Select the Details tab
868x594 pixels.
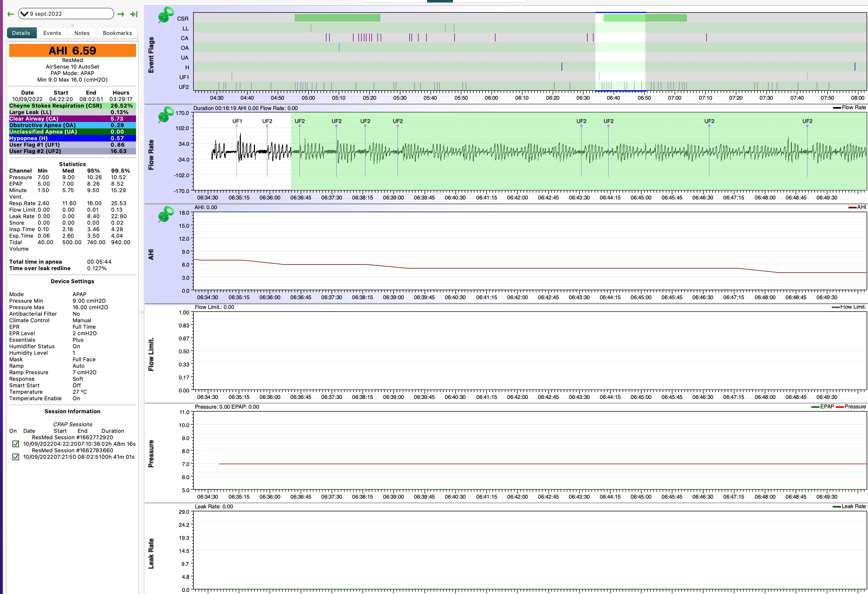pyautogui.click(x=21, y=33)
